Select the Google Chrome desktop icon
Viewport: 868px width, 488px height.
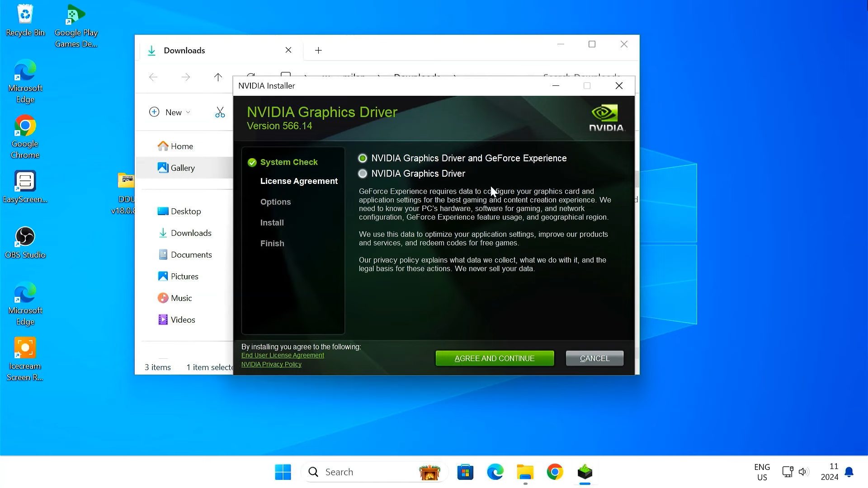pos(25,137)
